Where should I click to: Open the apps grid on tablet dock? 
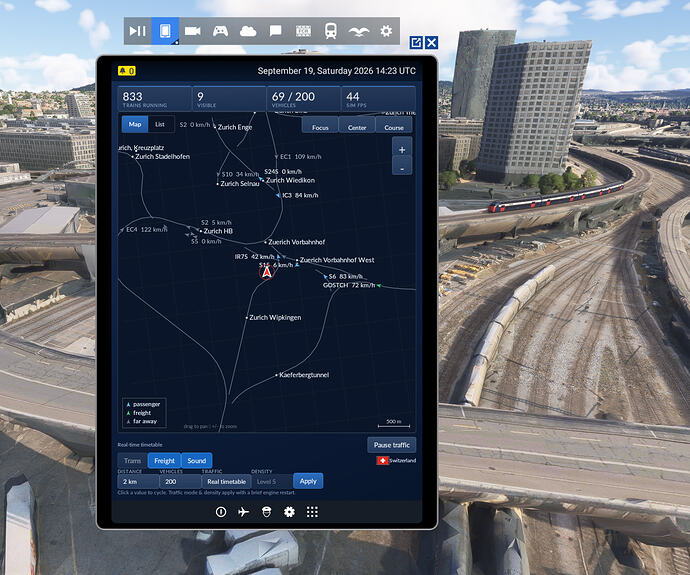pos(312,512)
